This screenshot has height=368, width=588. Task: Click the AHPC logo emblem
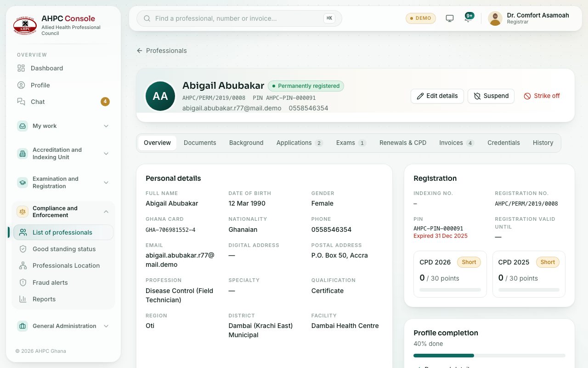(x=25, y=25)
